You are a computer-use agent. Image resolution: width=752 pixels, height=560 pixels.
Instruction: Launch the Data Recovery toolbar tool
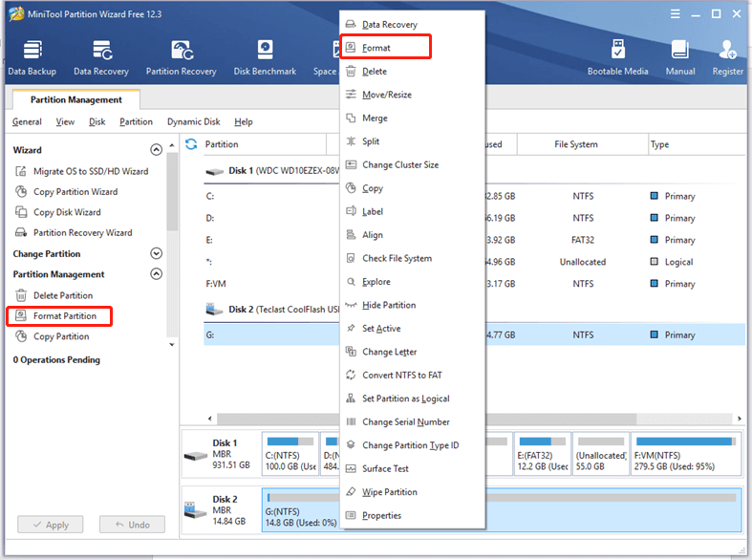point(100,56)
